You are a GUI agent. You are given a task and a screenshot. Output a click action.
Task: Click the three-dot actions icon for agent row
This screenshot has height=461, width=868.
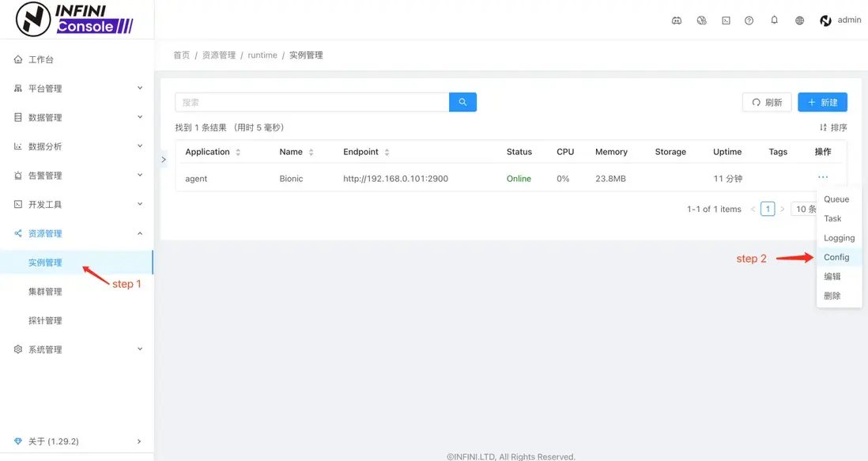click(823, 177)
